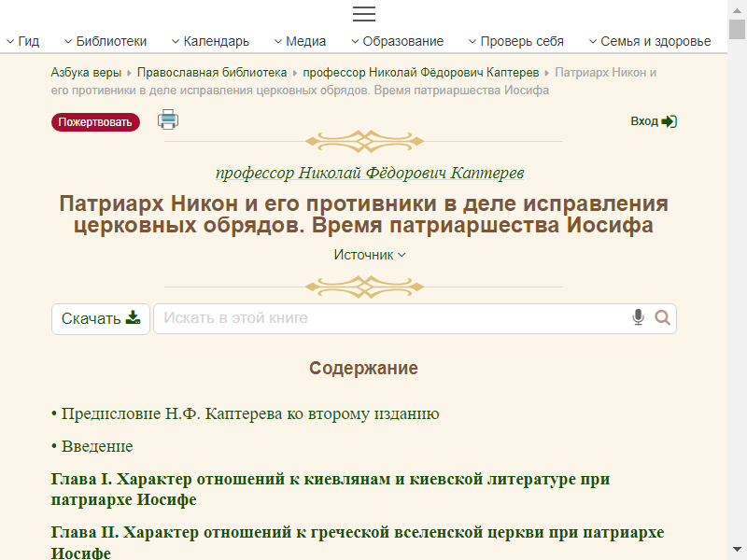Click the Содержание heading
This screenshot has width=747, height=560.
pyautogui.click(x=363, y=368)
